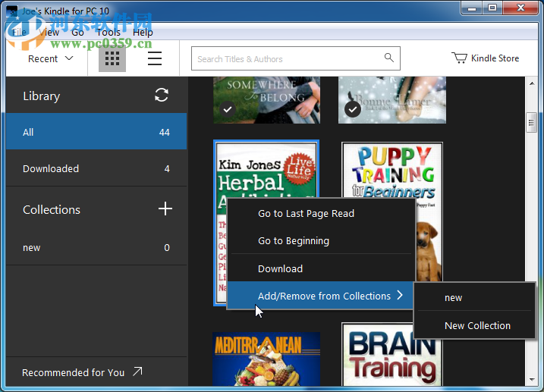Open the 'new' collection in sidebar
The height and width of the screenshot is (392, 544).
coord(96,247)
